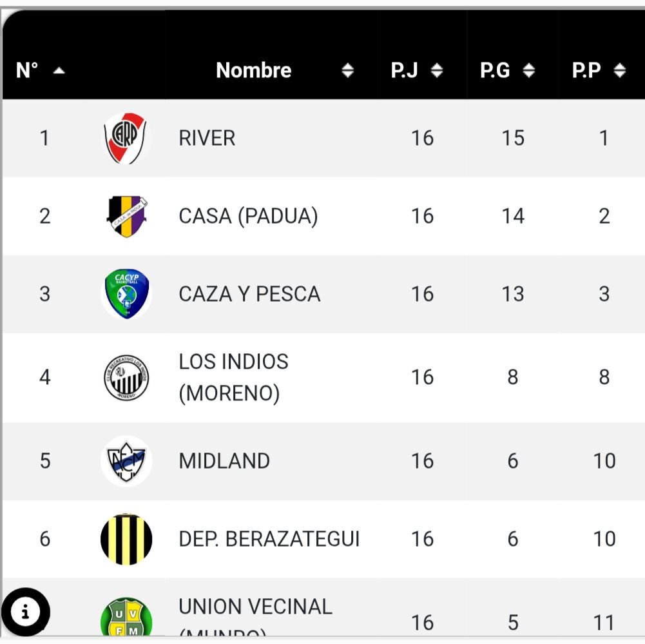Toggle sort arrows for Nombre column

[x=347, y=70]
